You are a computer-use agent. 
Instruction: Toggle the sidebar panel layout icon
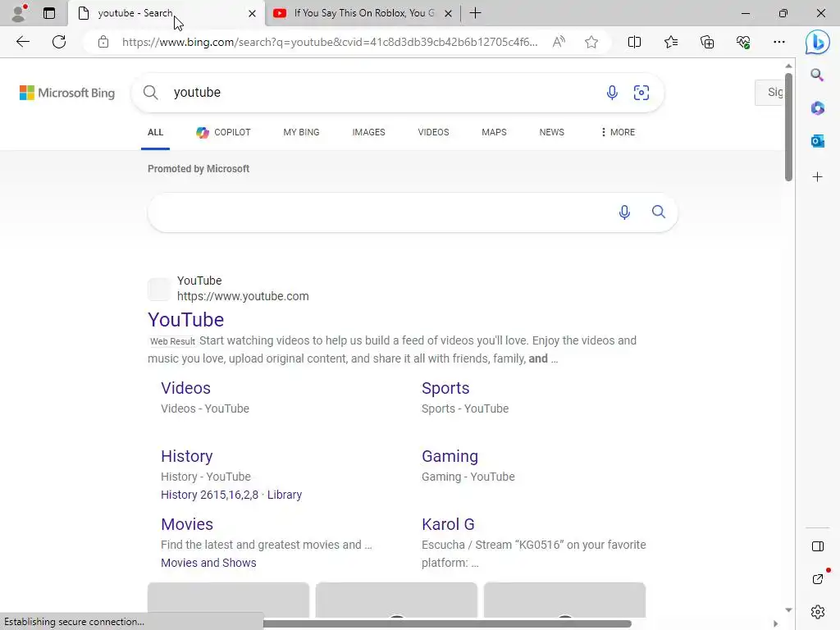click(x=818, y=546)
